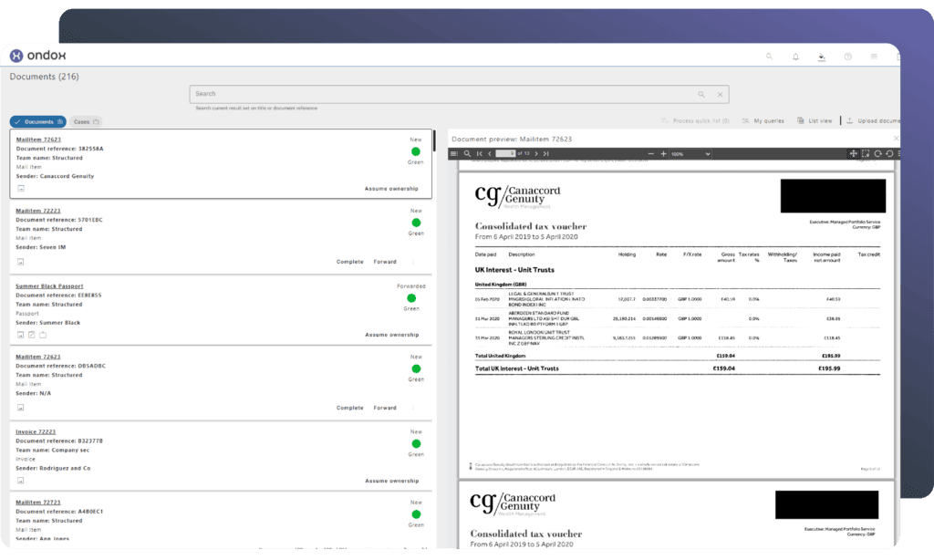Assume ownership of Invoice 72223
This screenshot has width=934, height=560.
click(x=392, y=481)
